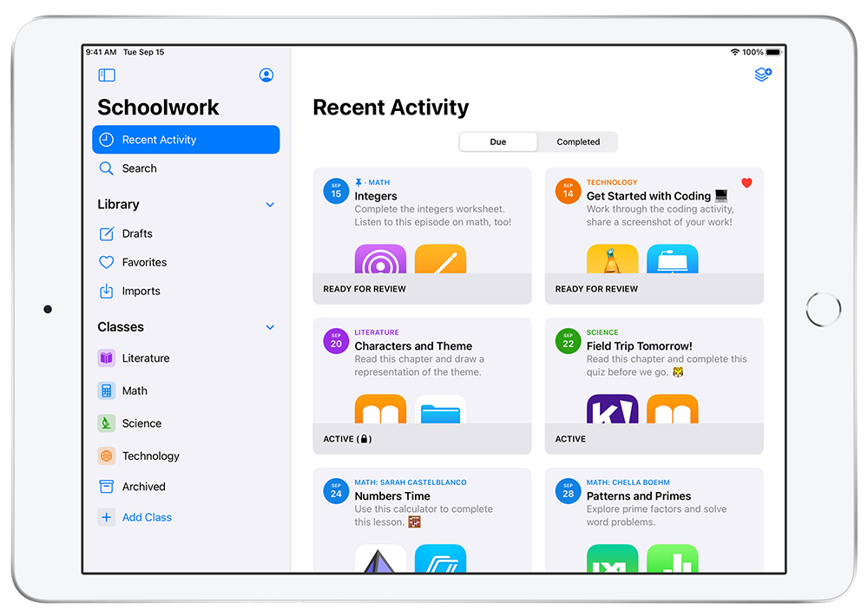Open the Archived classes item

coord(143,487)
